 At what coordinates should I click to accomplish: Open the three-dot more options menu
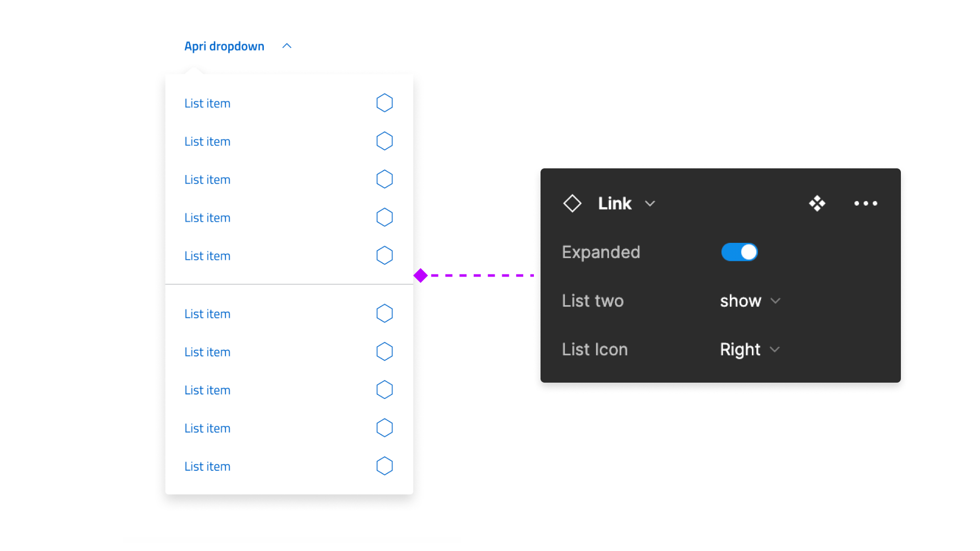click(x=866, y=204)
